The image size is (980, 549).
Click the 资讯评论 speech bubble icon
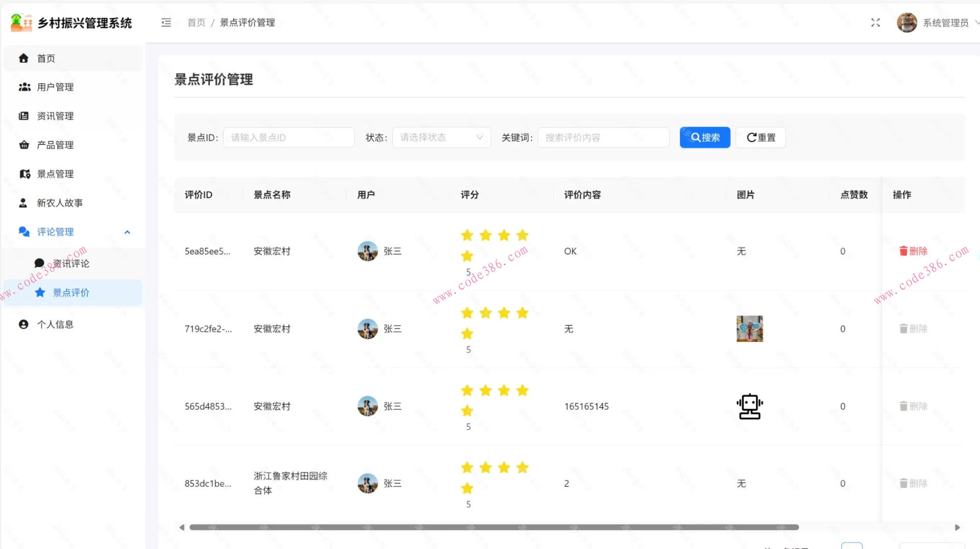tap(39, 263)
